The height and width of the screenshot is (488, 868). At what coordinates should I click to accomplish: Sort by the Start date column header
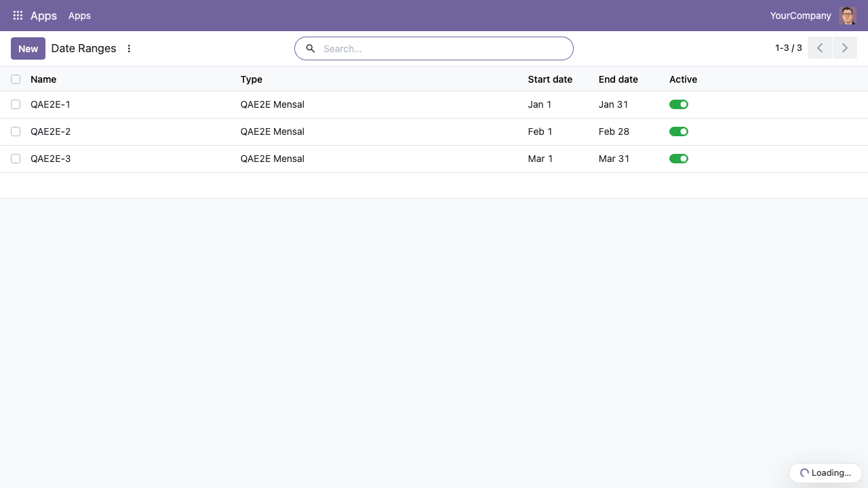tap(550, 79)
